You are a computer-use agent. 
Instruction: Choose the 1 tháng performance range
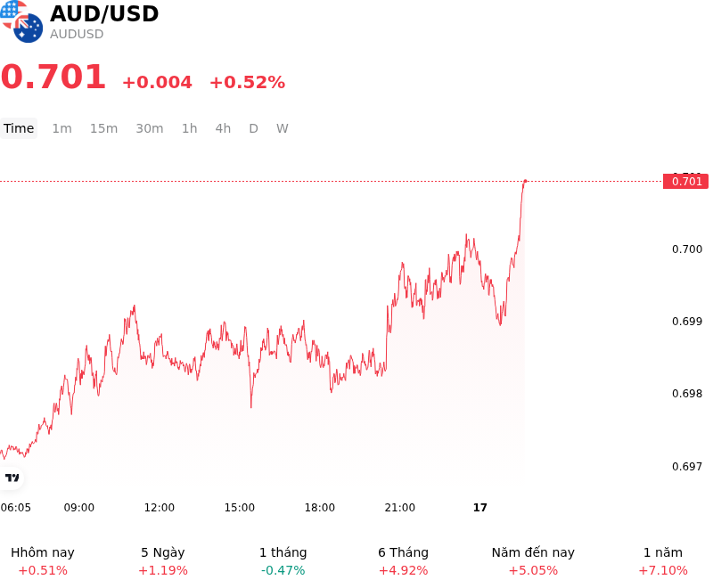pos(283,560)
